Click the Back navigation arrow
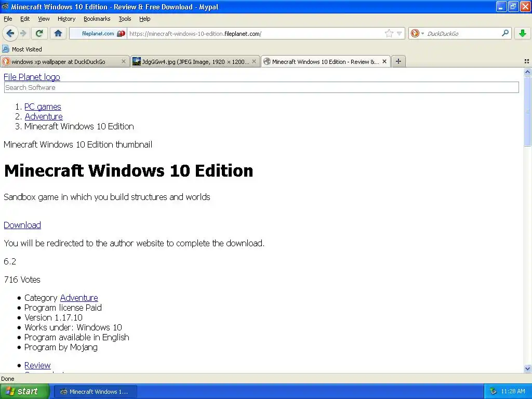Image resolution: width=532 pixels, height=399 pixels. (10, 33)
